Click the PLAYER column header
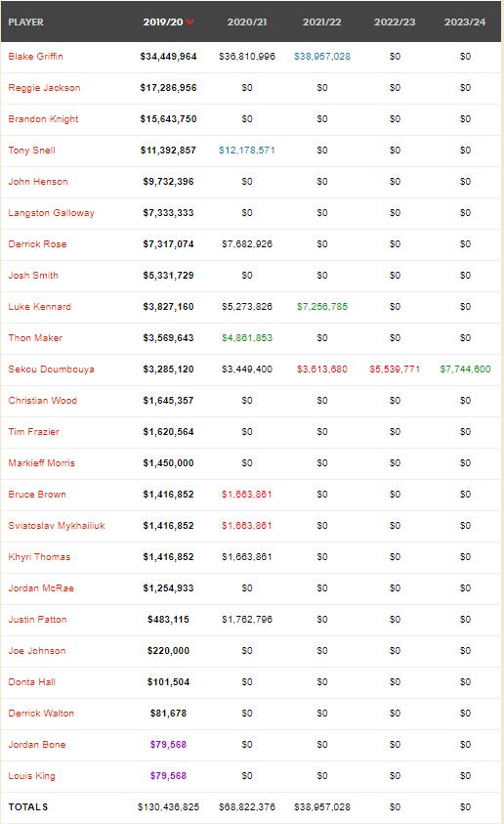The width and height of the screenshot is (504, 824). [x=25, y=22]
